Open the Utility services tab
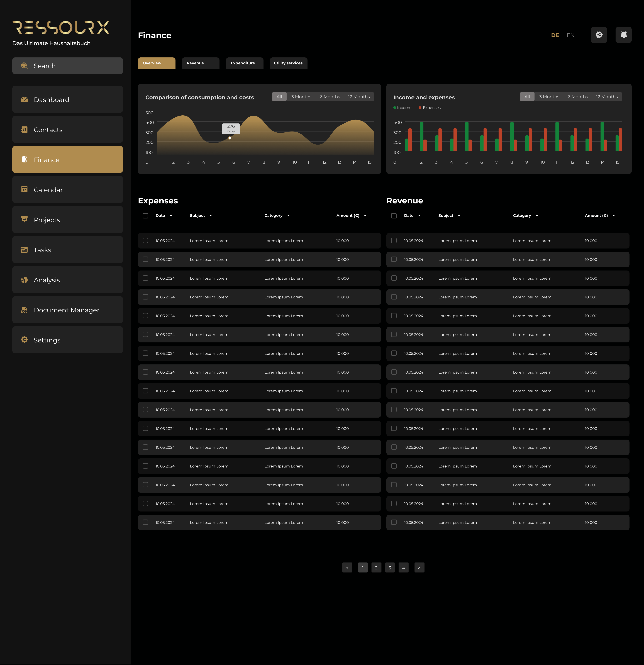Screen dimensions: 644x665 288,63
